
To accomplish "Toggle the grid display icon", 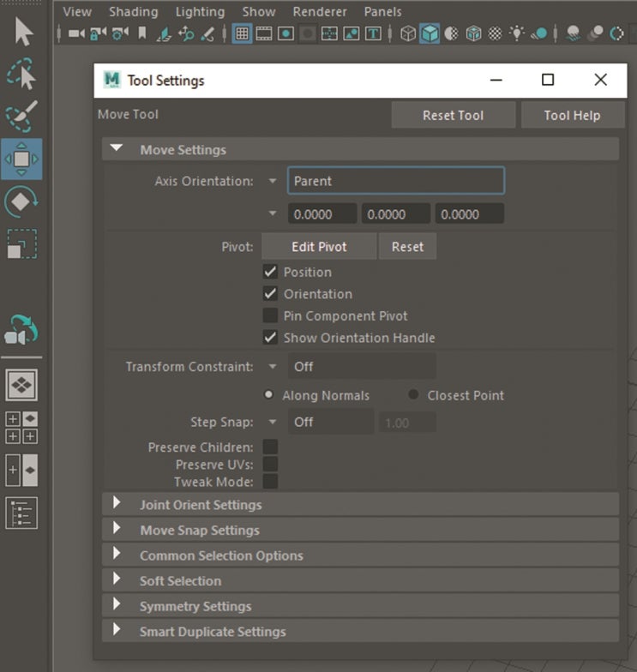I will tap(242, 34).
